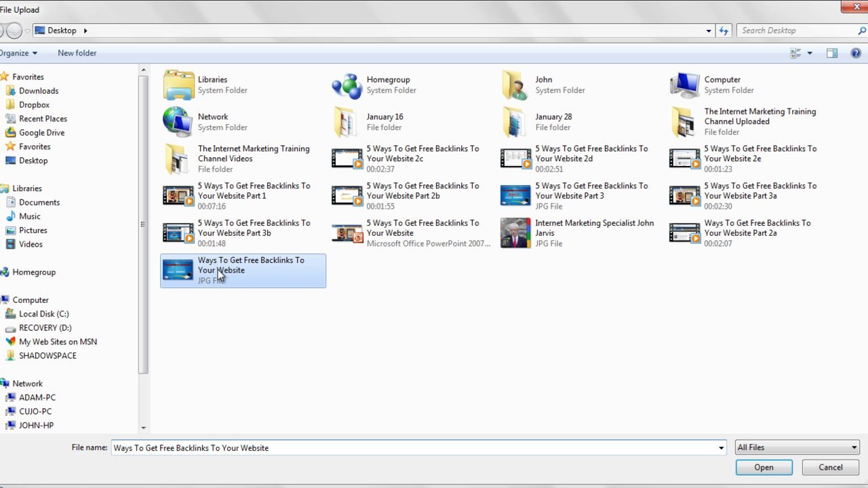Click the search magnifier icon
Image resolution: width=868 pixels, height=488 pixels.
862,30
